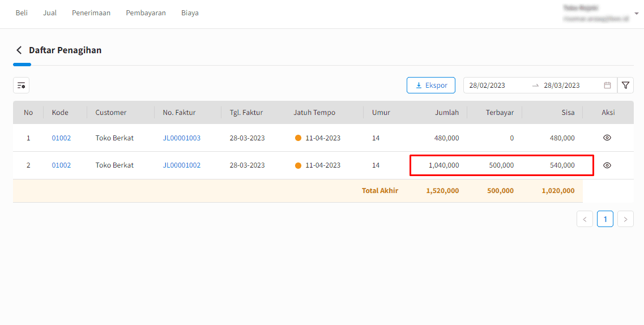Open the Biaya menu
The image size is (644, 325).
[x=190, y=13]
